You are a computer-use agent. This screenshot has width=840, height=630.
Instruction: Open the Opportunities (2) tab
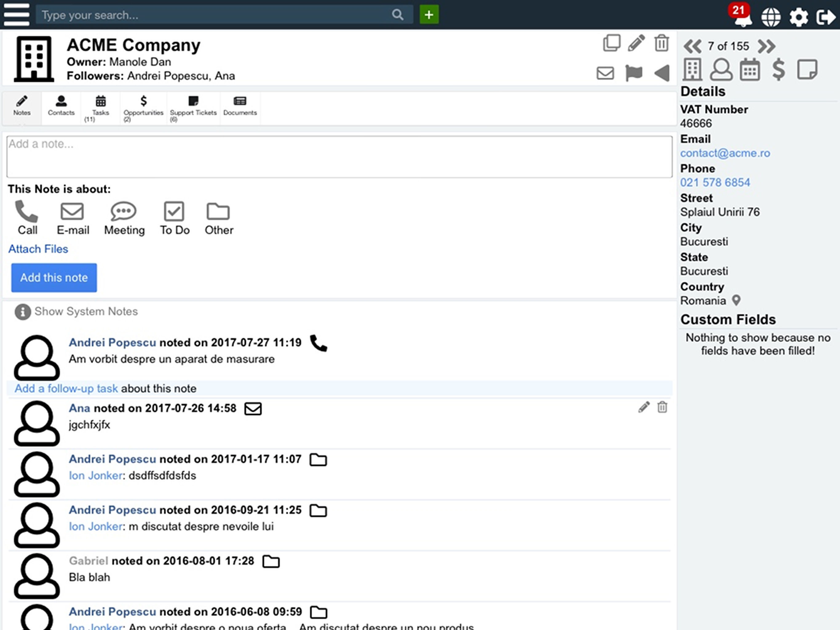pyautogui.click(x=143, y=108)
